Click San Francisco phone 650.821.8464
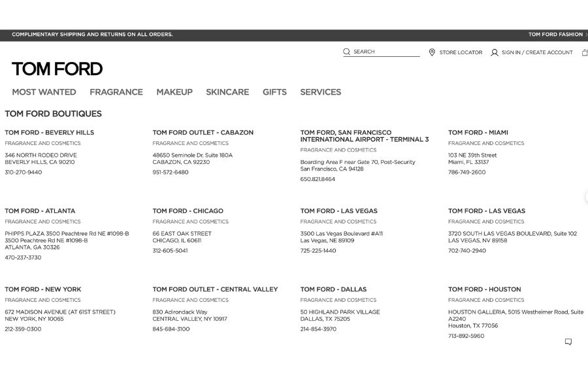This screenshot has height=392, width=588. pyautogui.click(x=318, y=179)
